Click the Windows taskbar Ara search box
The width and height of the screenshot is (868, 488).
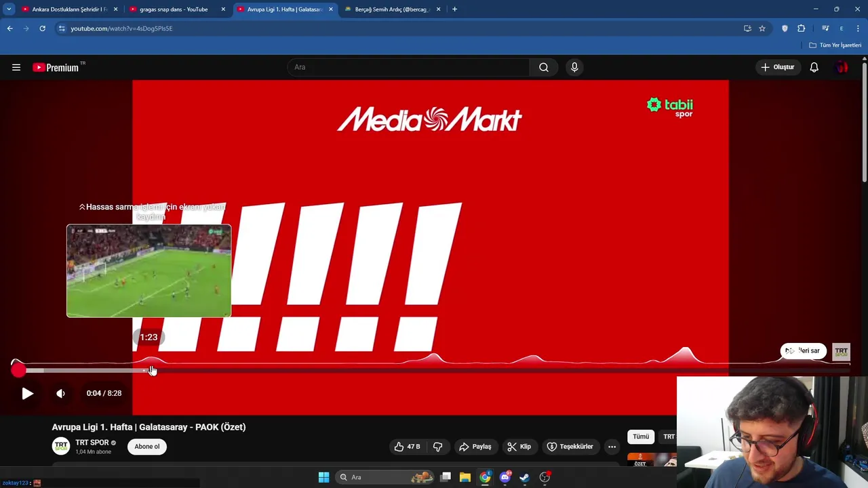click(385, 477)
